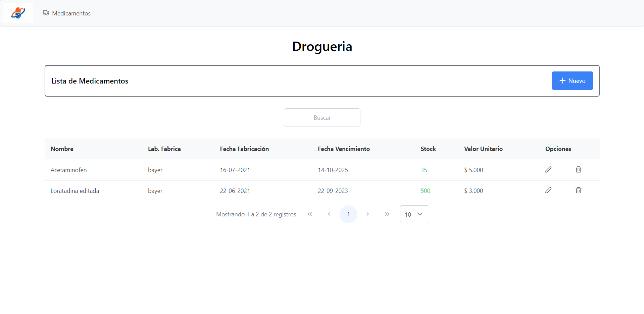Screen dimensions: 644x314
Task: Click the Mostrando 1 a 2 de 2 registros text
Action: tap(256, 214)
